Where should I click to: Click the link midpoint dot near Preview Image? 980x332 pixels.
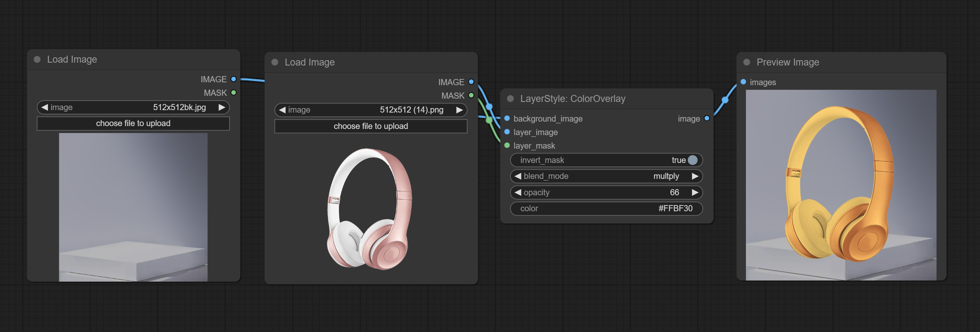pos(725,100)
